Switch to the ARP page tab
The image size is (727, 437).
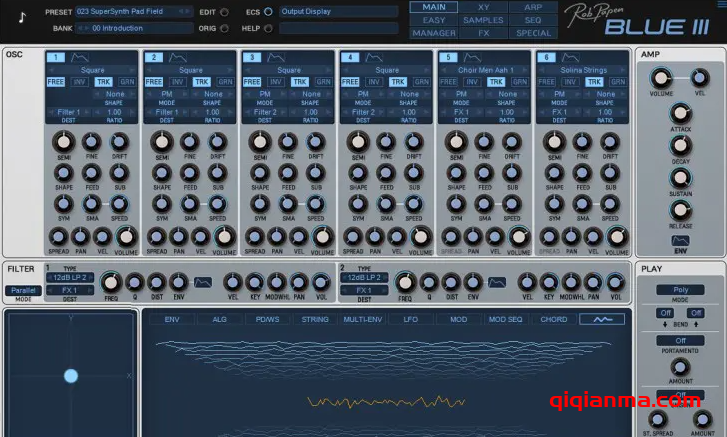pos(533,7)
